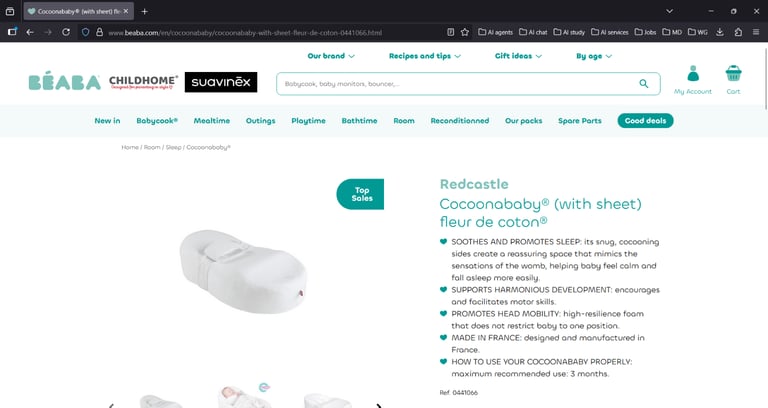Click the BÉABA logo
The height and width of the screenshot is (408, 768).
65,81
